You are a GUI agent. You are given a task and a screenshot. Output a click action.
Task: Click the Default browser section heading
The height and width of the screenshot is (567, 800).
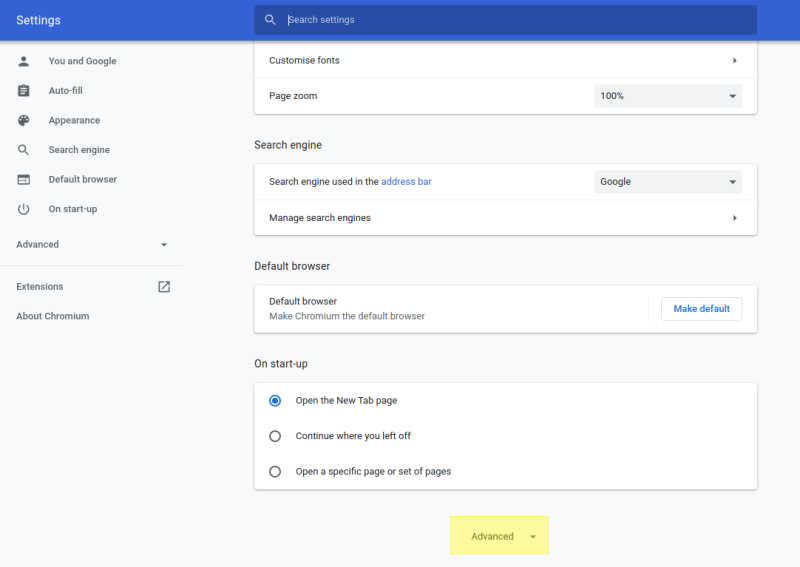pos(292,266)
